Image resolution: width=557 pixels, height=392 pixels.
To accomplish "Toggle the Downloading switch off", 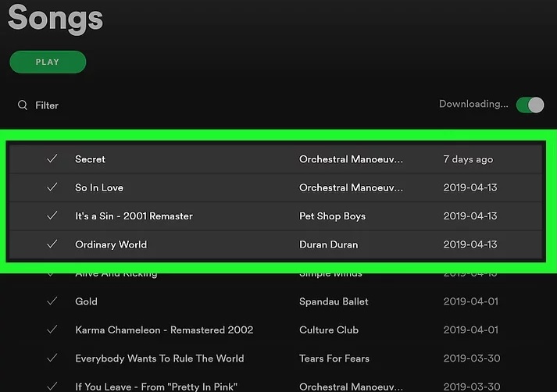I will (530, 105).
